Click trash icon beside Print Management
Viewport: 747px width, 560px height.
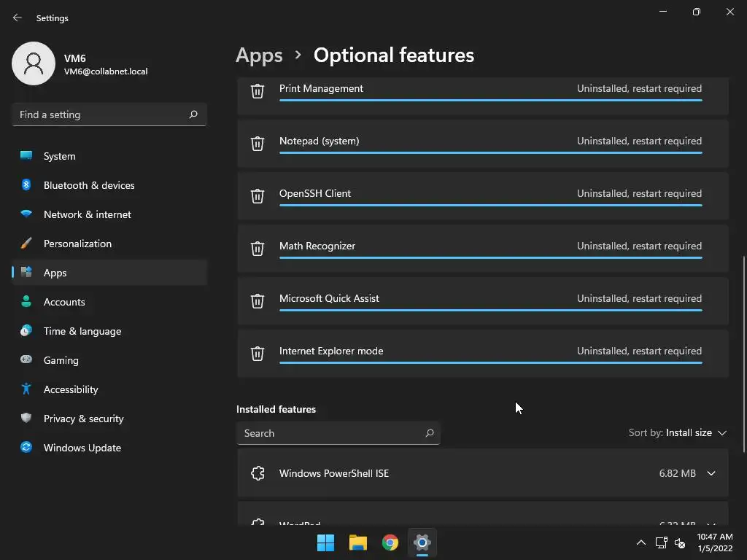258,91
